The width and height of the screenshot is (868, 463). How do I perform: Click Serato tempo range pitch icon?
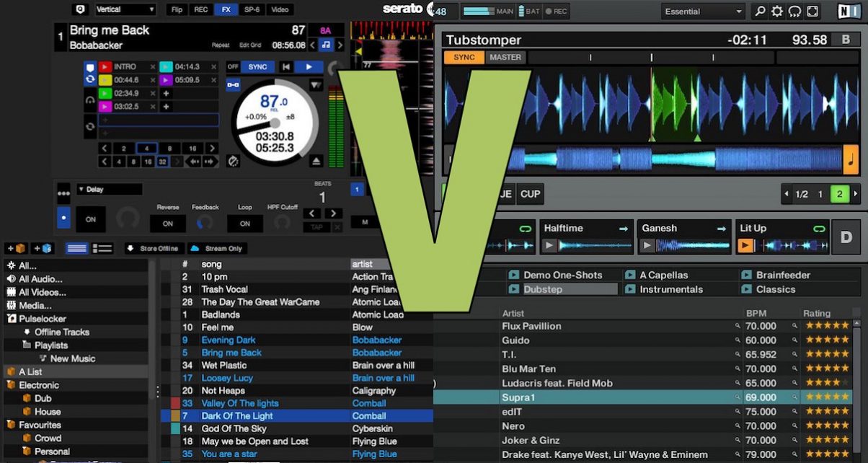coord(316,85)
